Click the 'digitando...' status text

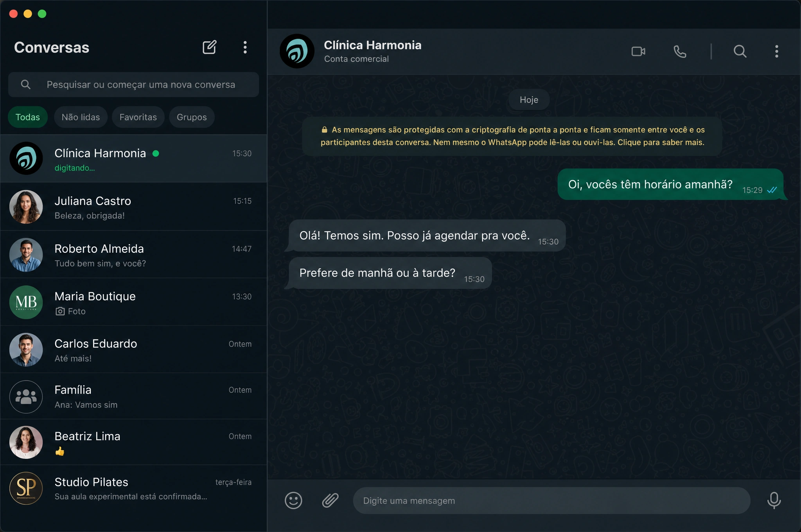[x=75, y=168]
